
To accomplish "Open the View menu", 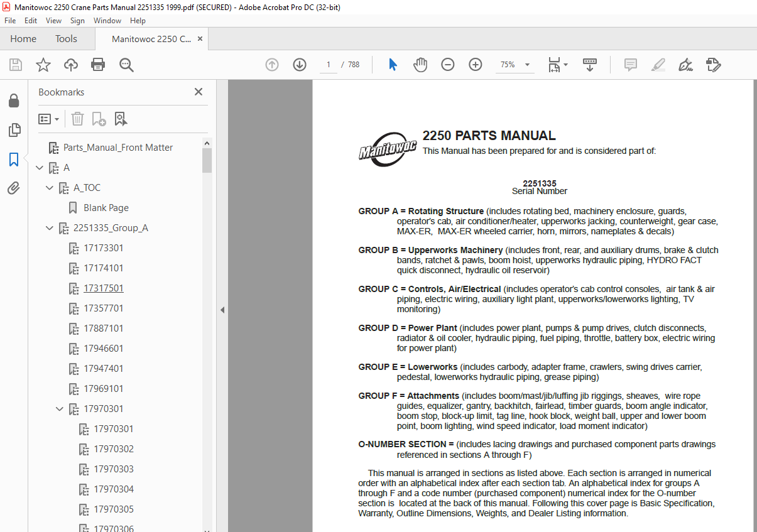I will tap(54, 21).
